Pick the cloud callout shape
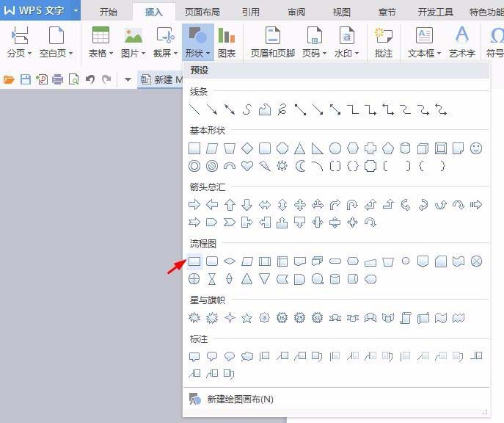This screenshot has height=423, width=504. click(x=247, y=356)
